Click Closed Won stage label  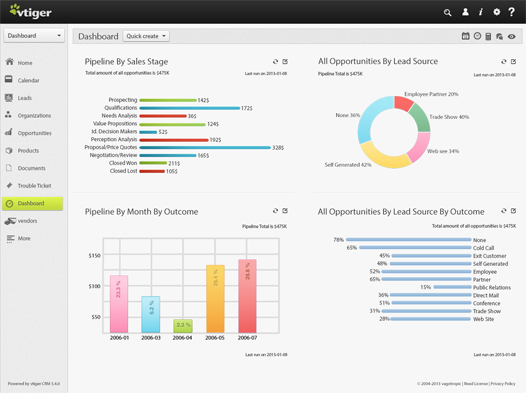click(123, 163)
